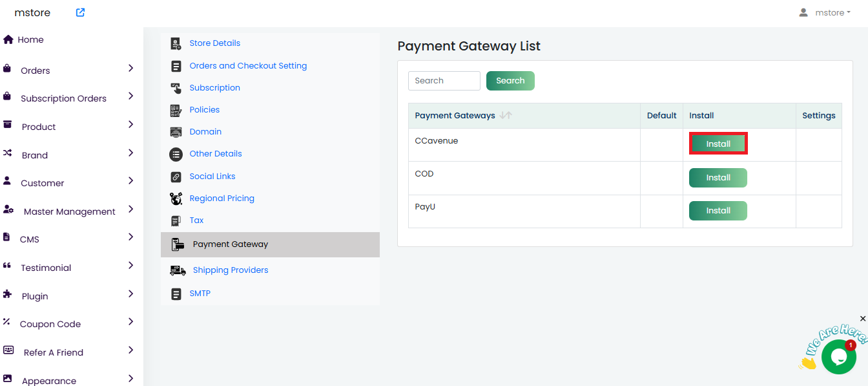Close the We Are Here chat popup
Viewport: 868px width, 386px height.
863,319
